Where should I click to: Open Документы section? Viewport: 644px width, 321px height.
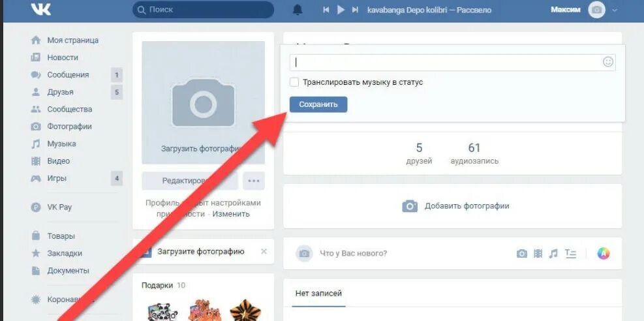[68, 271]
